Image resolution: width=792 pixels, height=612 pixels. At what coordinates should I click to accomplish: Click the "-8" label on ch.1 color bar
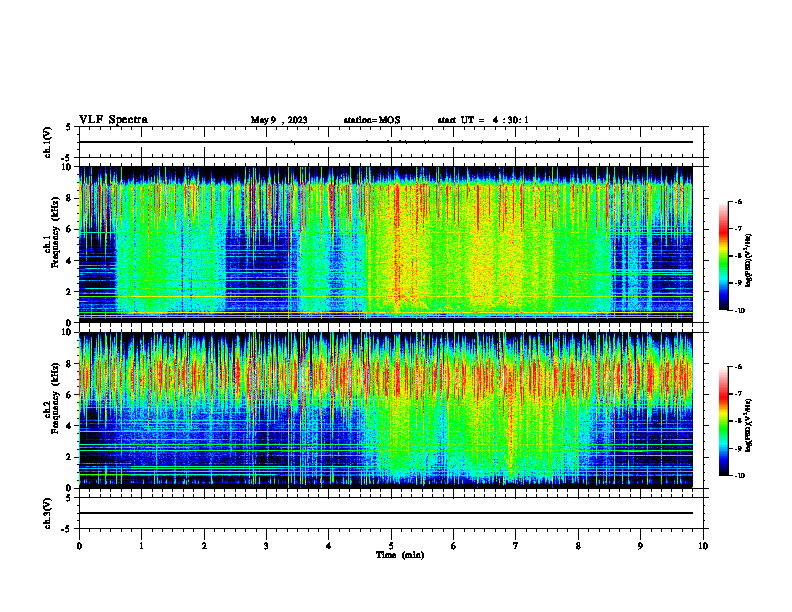point(738,256)
